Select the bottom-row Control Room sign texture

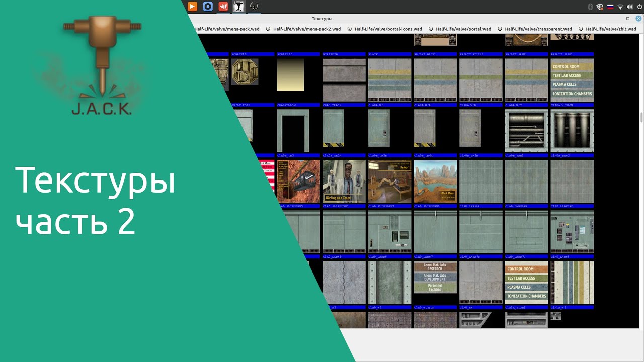click(x=526, y=283)
